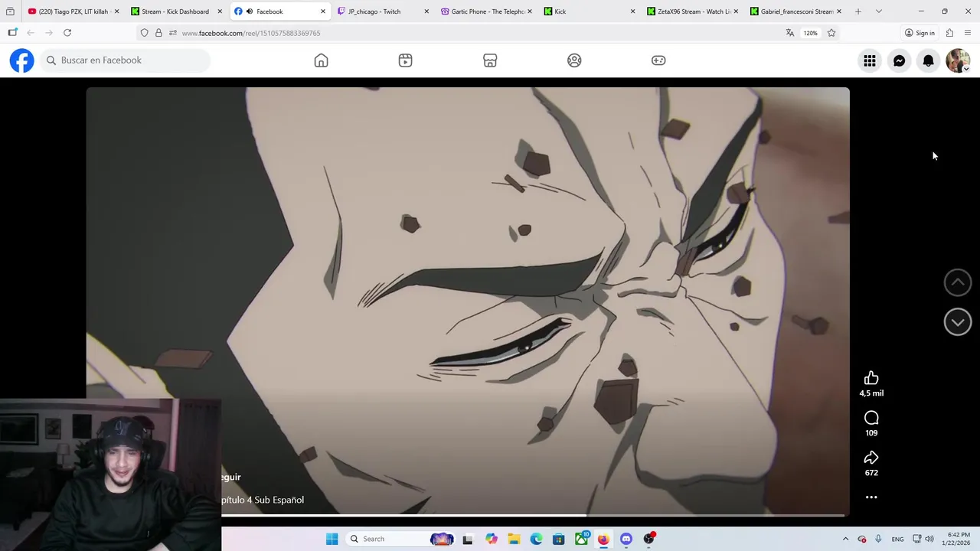Switch to the Stream - Kick Dashboard tab
The image size is (980, 551).
(177, 11)
